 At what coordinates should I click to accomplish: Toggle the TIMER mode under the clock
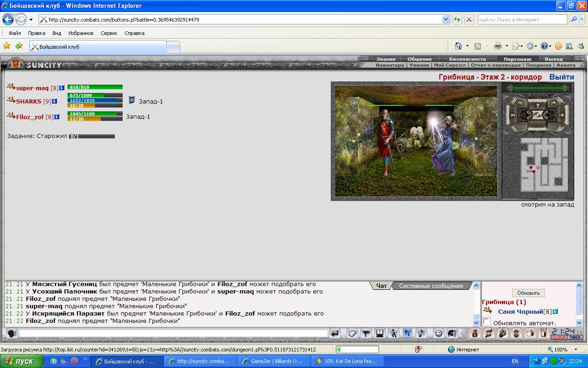[x=575, y=337]
